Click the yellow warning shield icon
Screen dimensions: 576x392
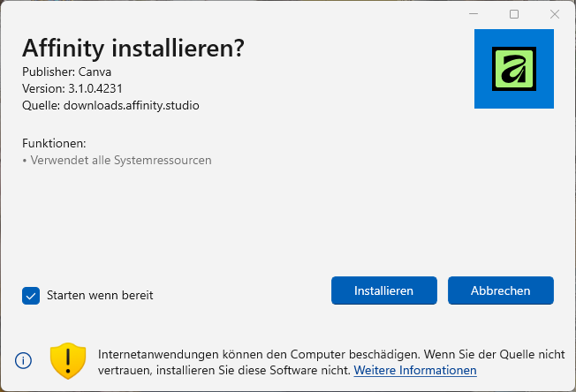[67, 359]
